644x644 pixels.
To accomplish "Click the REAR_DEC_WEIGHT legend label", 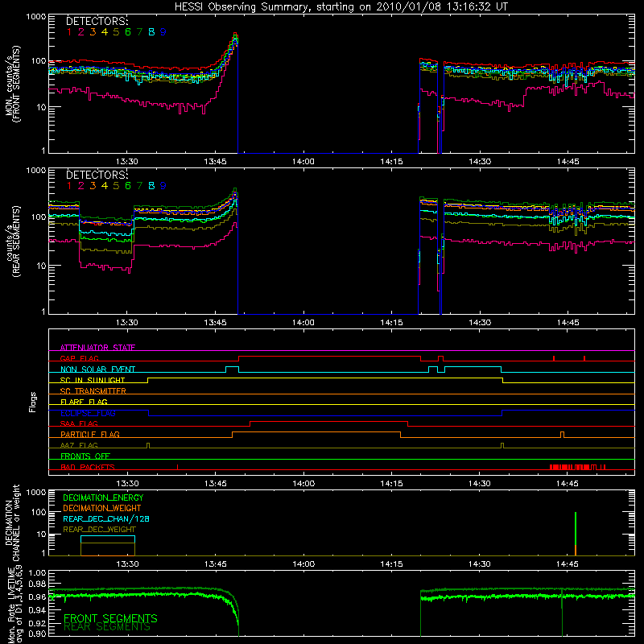I will coord(99,530).
